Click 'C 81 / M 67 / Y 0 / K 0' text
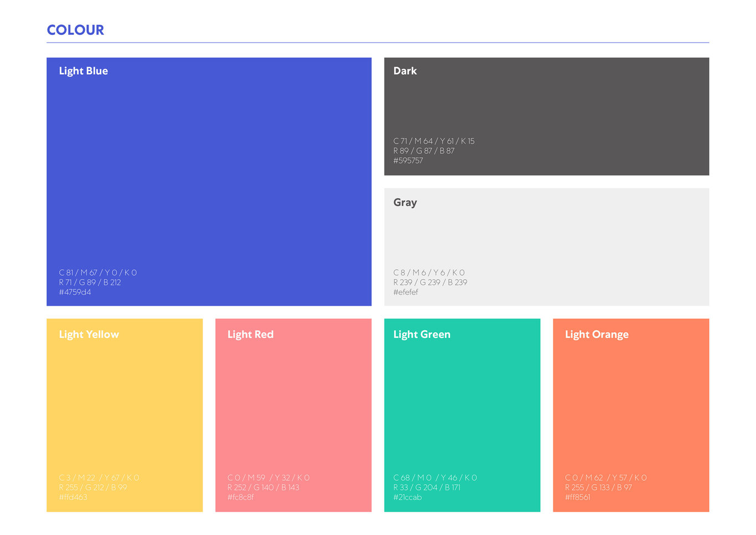 tap(98, 272)
